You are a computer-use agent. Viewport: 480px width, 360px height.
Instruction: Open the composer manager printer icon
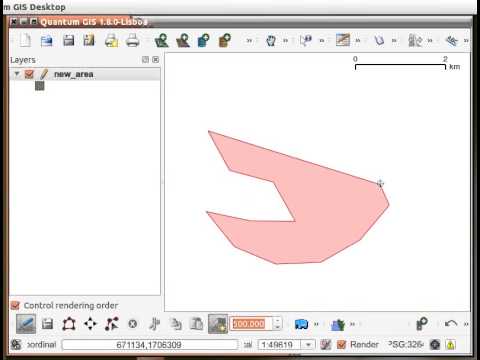(x=133, y=41)
